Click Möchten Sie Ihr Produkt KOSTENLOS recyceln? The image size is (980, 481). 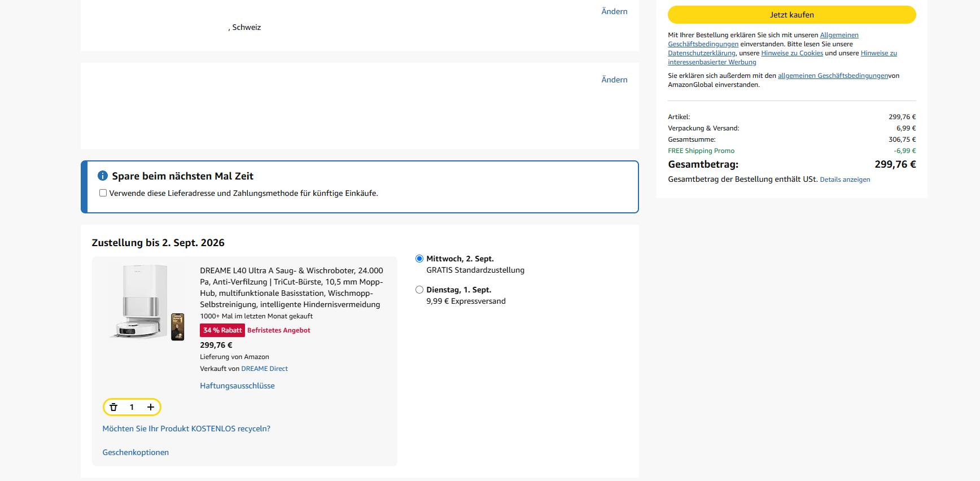186,428
